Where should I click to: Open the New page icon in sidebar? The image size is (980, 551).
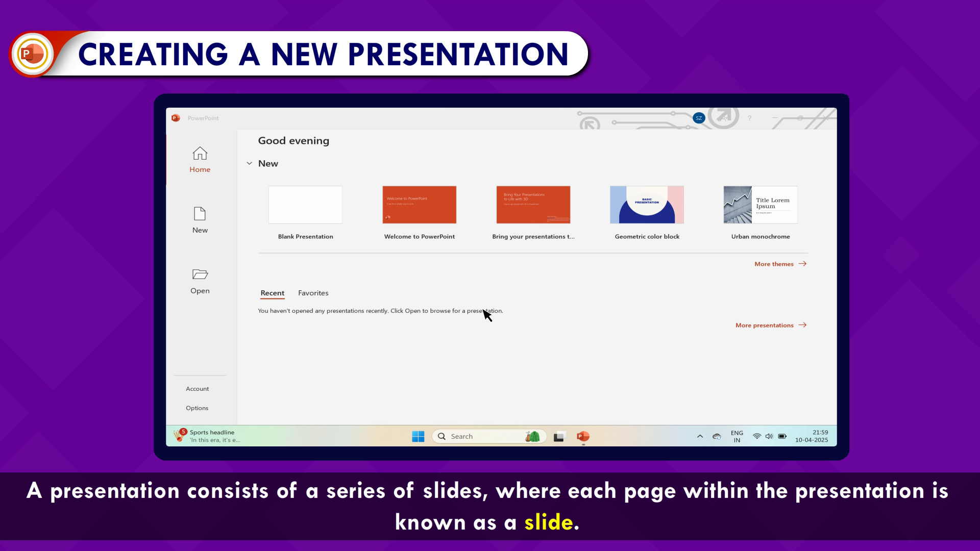tap(200, 214)
